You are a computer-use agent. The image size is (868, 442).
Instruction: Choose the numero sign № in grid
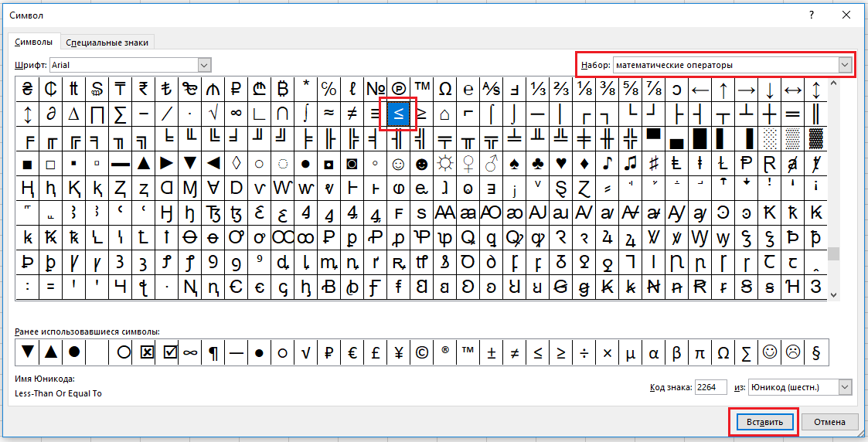tap(376, 89)
